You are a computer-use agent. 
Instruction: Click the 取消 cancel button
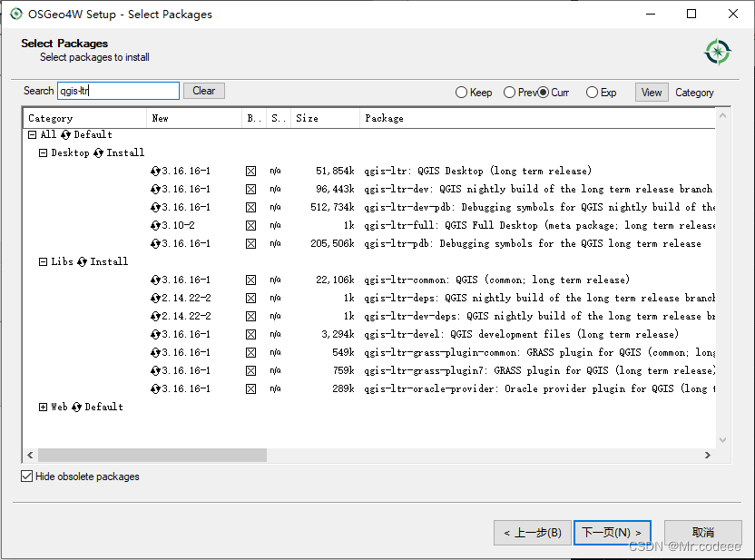[703, 533]
